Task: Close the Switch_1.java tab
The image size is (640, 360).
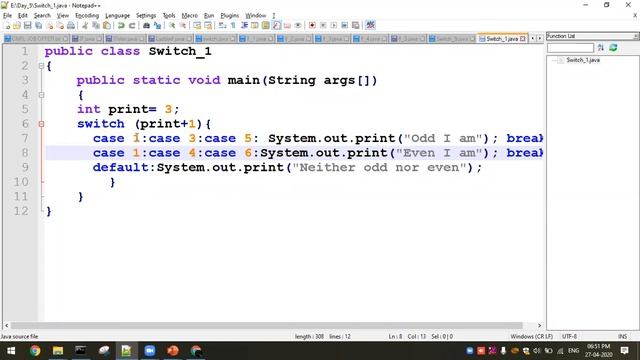Action: pyautogui.click(x=522, y=39)
